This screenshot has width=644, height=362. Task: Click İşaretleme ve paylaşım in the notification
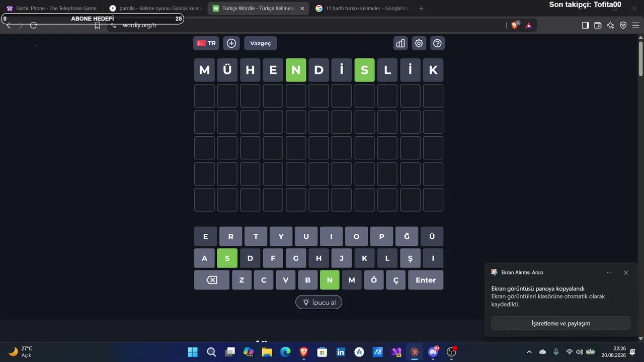tap(561, 323)
